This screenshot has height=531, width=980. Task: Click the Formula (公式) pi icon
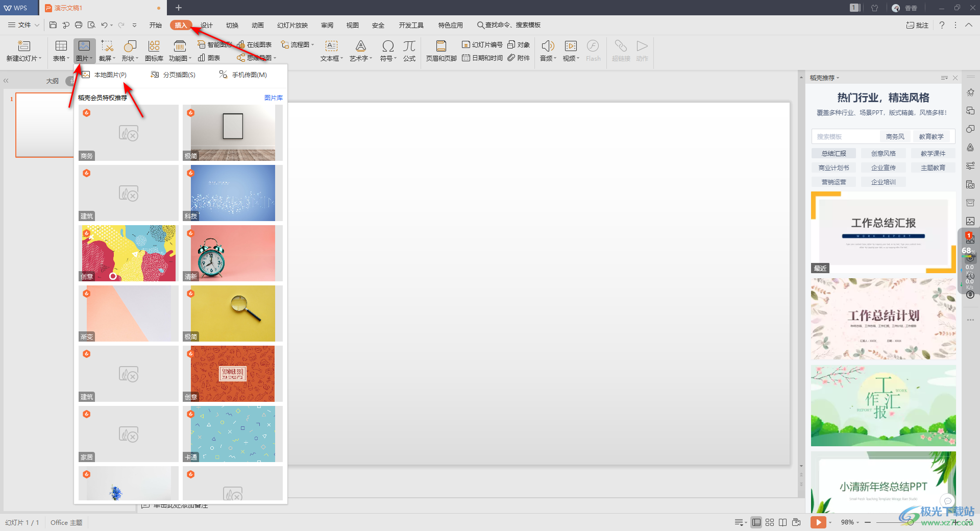click(x=409, y=46)
